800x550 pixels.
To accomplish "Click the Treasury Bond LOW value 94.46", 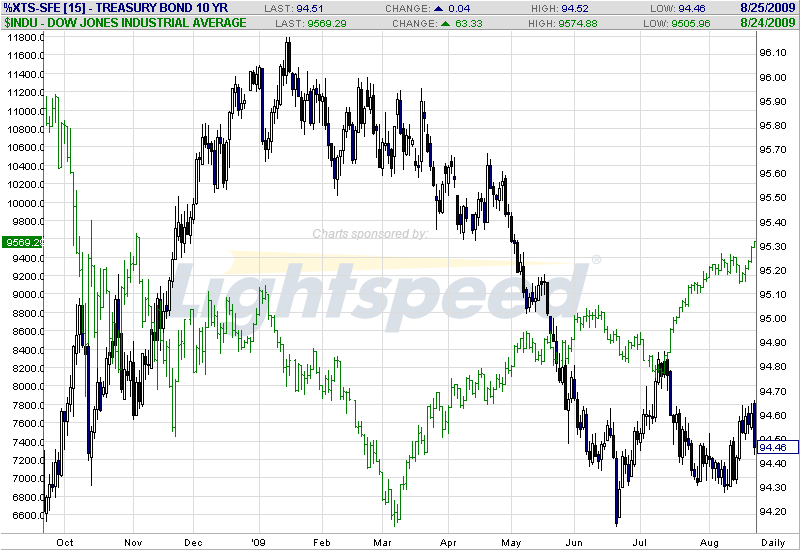I will pos(692,9).
